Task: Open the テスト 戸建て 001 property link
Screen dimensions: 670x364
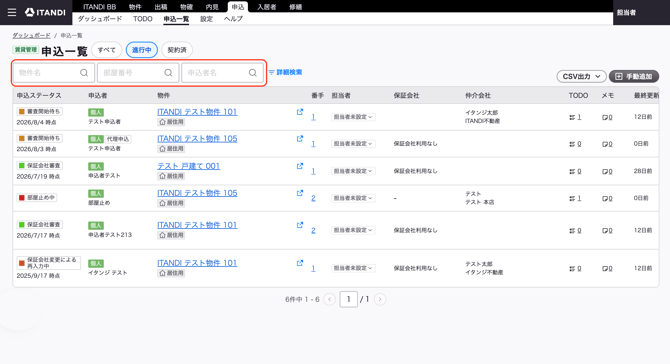Action: pos(188,166)
